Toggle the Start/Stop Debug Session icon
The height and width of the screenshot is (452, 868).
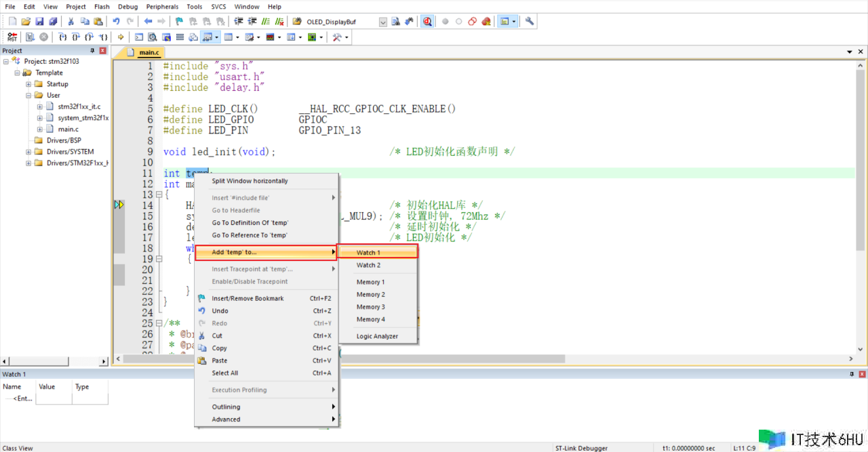point(427,22)
